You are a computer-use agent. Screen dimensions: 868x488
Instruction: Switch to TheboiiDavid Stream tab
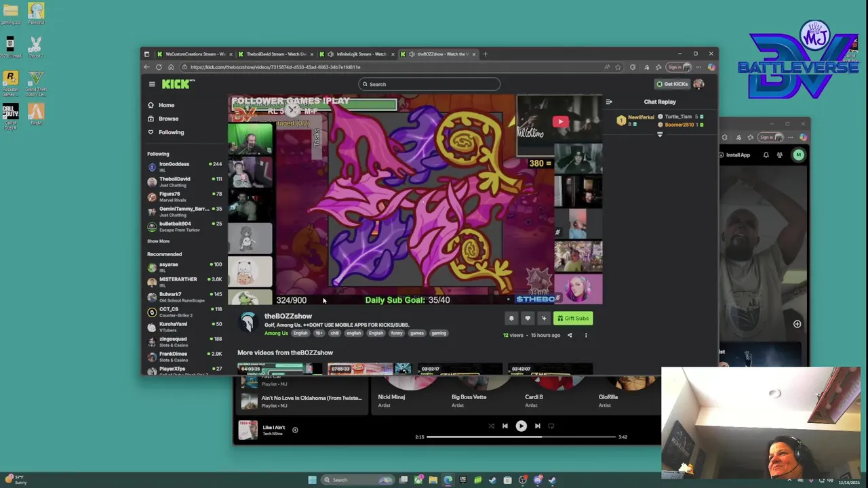[x=276, y=54]
